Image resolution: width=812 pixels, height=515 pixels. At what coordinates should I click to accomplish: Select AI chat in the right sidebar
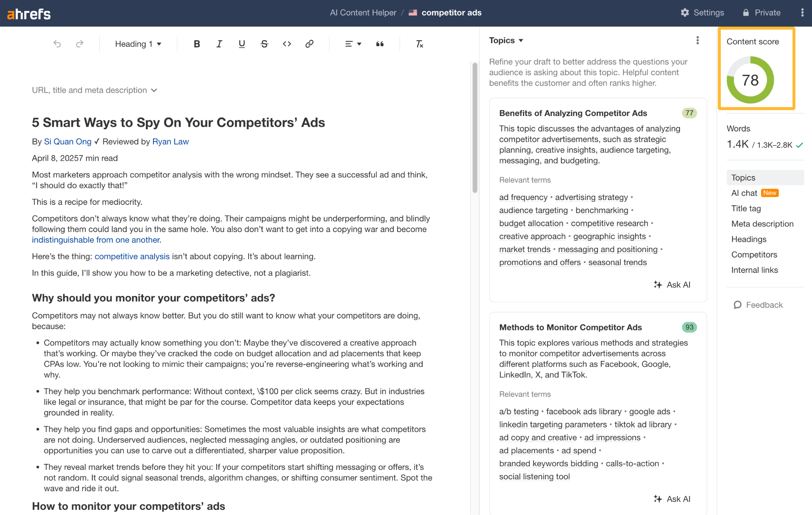[744, 193]
